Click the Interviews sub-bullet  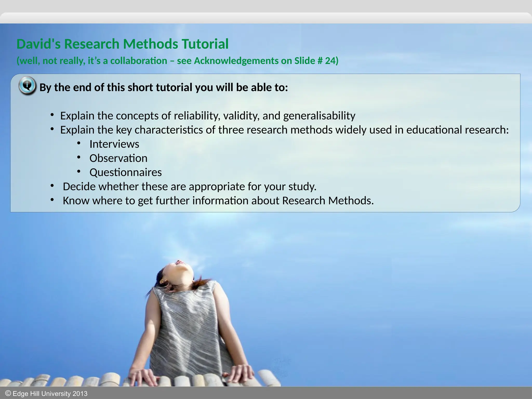pyautogui.click(x=114, y=144)
